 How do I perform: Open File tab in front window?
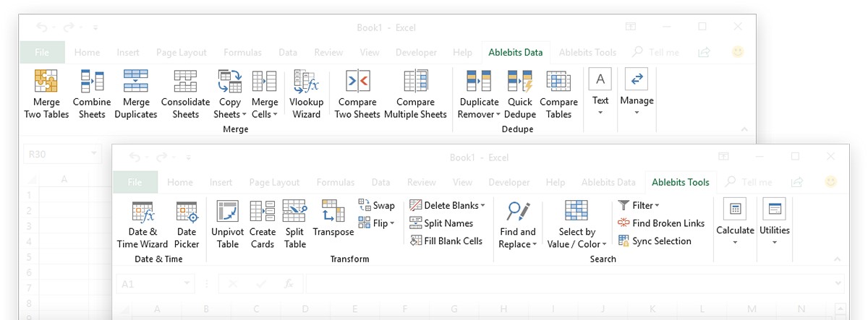pos(135,182)
